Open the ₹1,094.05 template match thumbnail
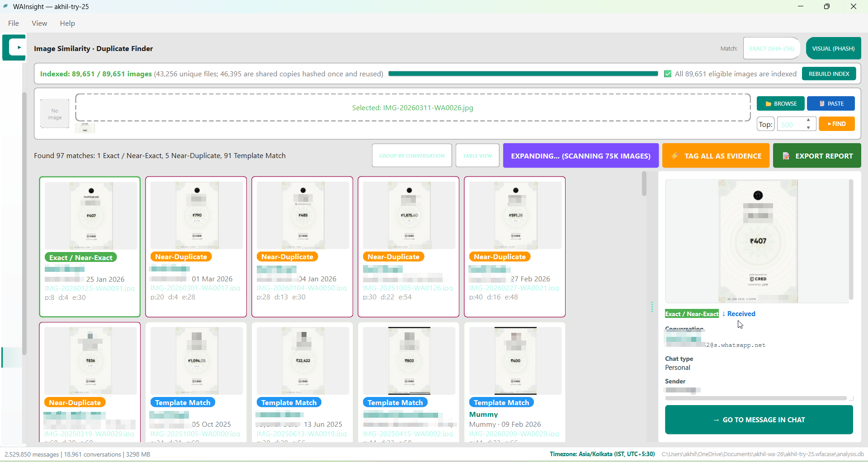Screen dimensions: 868x462 click(197, 360)
